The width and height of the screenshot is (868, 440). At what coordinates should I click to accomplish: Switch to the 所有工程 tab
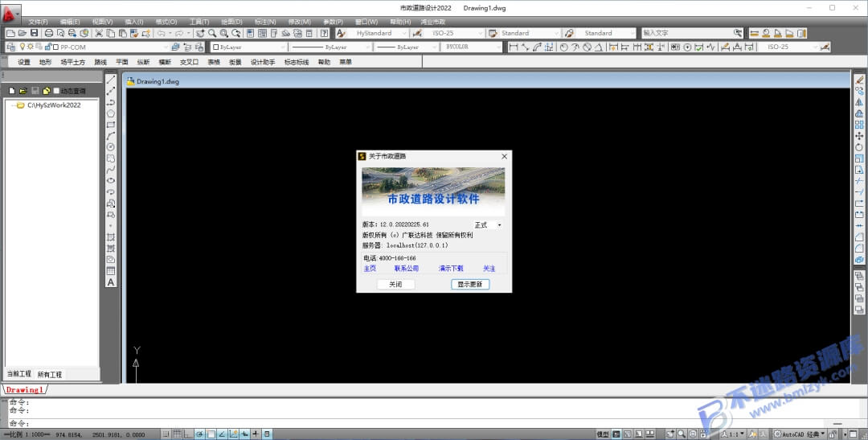pyautogui.click(x=50, y=375)
